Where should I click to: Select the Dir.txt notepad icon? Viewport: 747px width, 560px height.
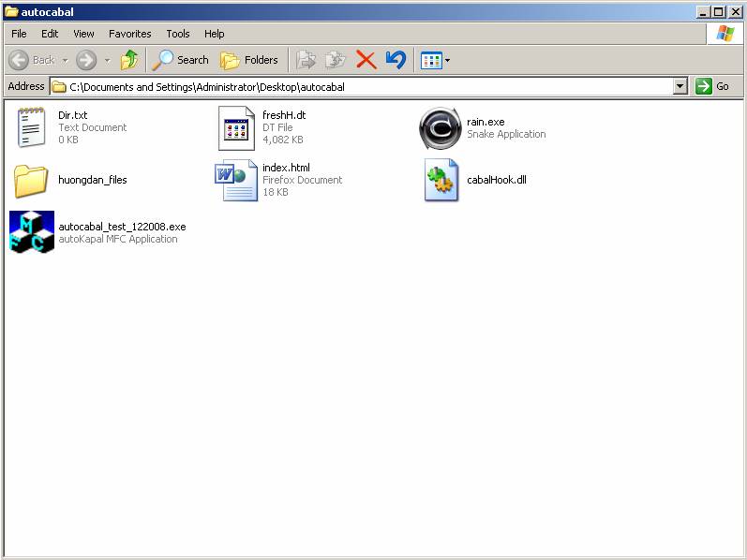pyautogui.click(x=32, y=127)
